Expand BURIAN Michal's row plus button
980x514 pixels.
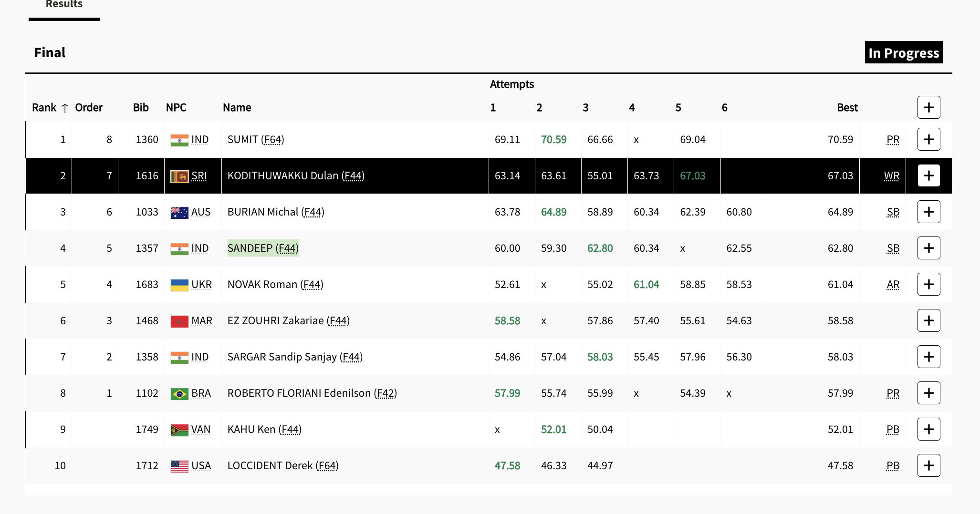click(928, 212)
